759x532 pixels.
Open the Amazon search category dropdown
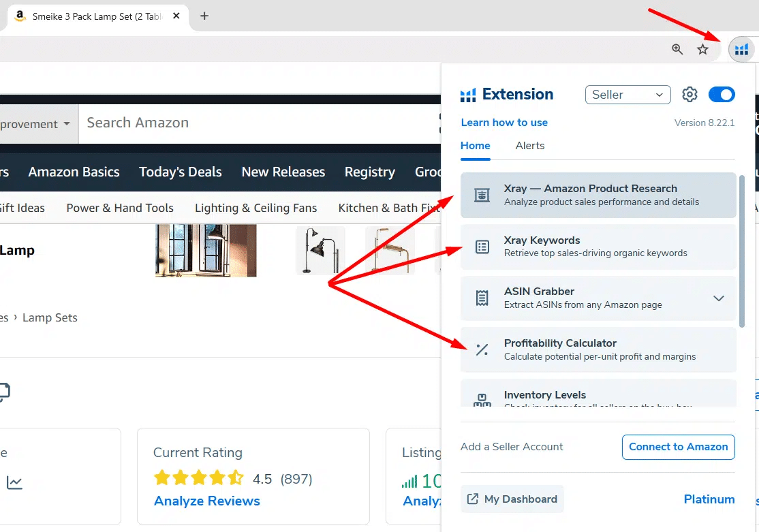click(37, 124)
